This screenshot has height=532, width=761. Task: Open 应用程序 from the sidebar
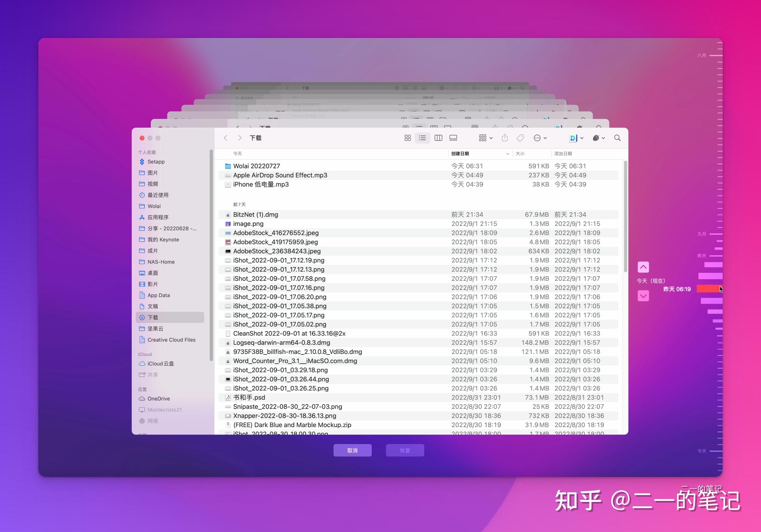[x=158, y=217]
